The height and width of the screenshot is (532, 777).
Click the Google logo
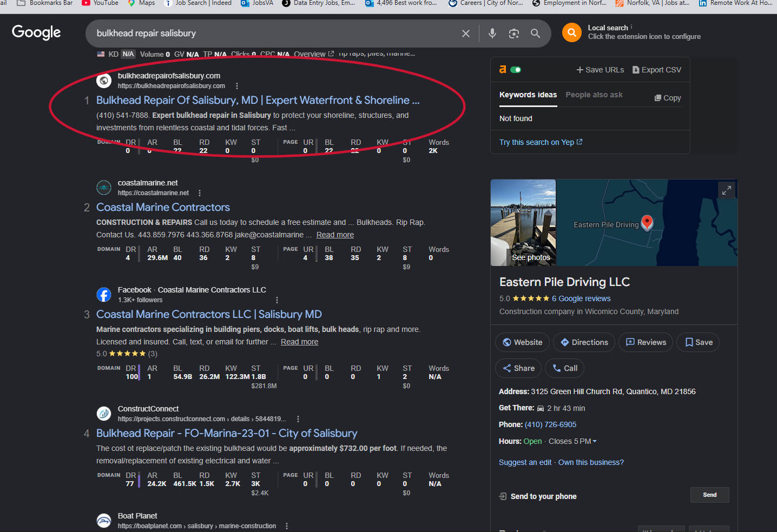(36, 32)
